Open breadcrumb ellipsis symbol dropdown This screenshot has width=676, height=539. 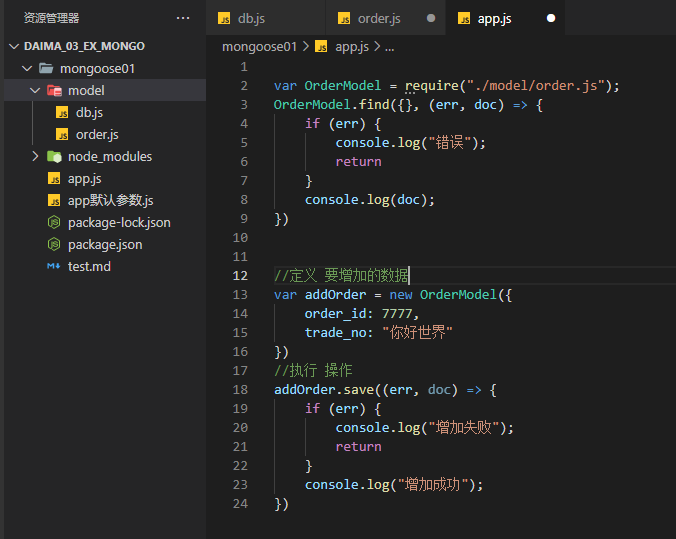click(x=389, y=47)
